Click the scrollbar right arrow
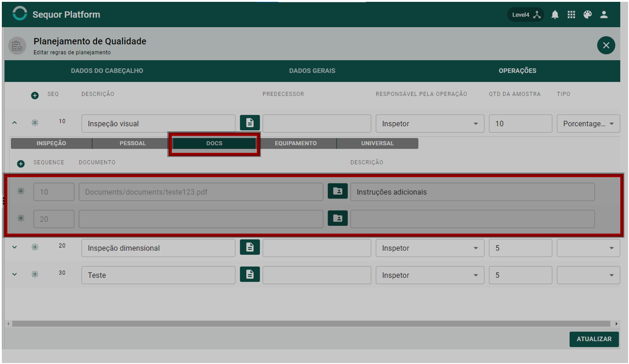Viewport: 629px width, 364px height. click(616, 324)
